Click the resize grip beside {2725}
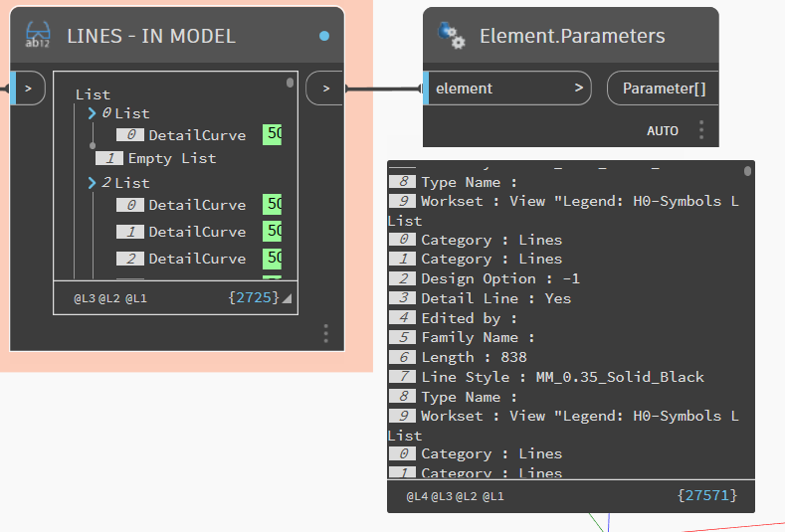 287,298
